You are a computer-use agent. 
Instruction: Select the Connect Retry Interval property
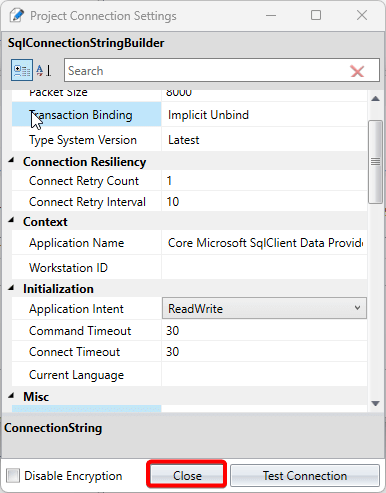point(87,202)
